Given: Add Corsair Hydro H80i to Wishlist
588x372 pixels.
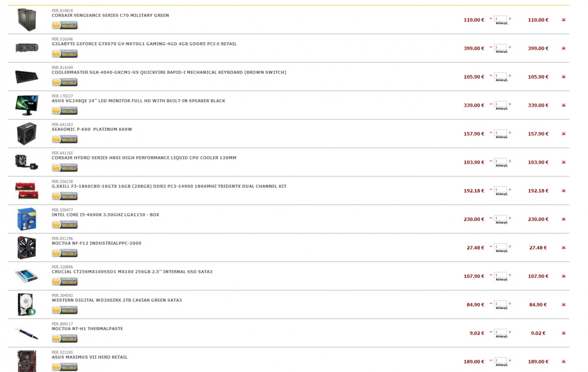Looking at the screenshot, I should tap(65, 168).
